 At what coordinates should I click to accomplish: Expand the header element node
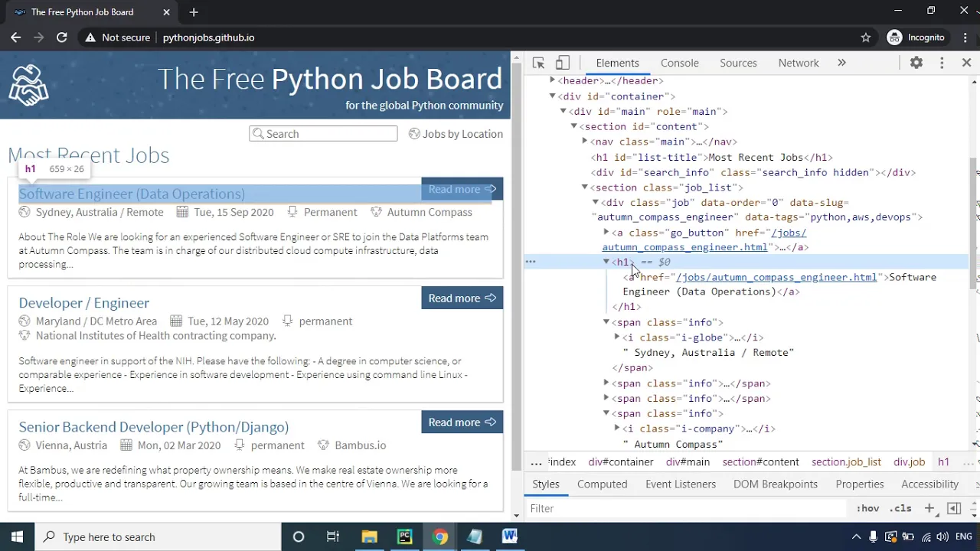(x=552, y=80)
